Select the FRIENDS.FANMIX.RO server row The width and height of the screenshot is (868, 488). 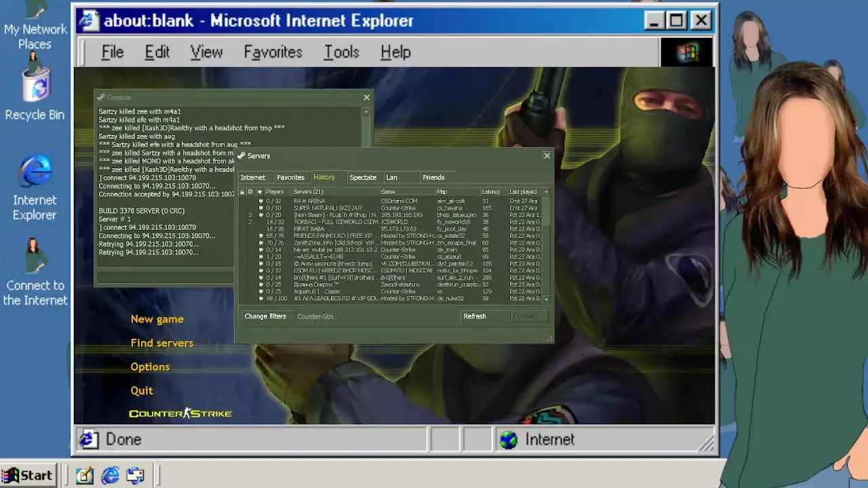[391, 236]
